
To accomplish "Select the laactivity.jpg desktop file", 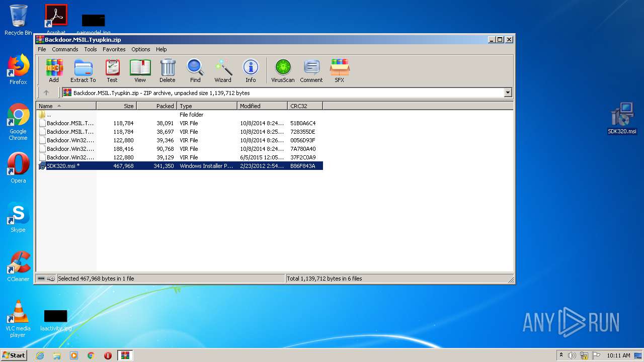I will tap(56, 321).
